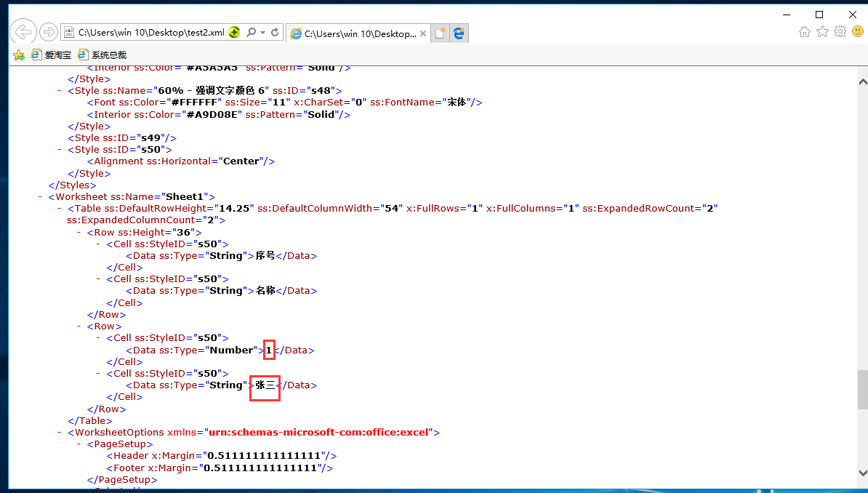
Task: Collapse the Cell node containing 张三
Action: coord(98,373)
